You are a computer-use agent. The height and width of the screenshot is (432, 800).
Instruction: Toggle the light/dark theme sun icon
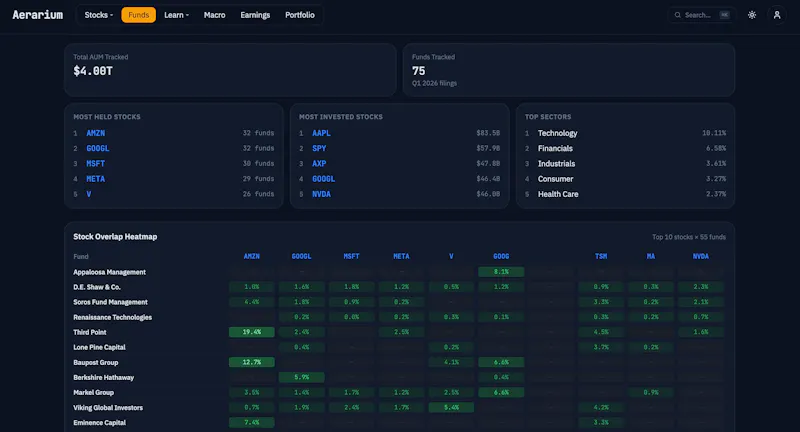point(752,15)
